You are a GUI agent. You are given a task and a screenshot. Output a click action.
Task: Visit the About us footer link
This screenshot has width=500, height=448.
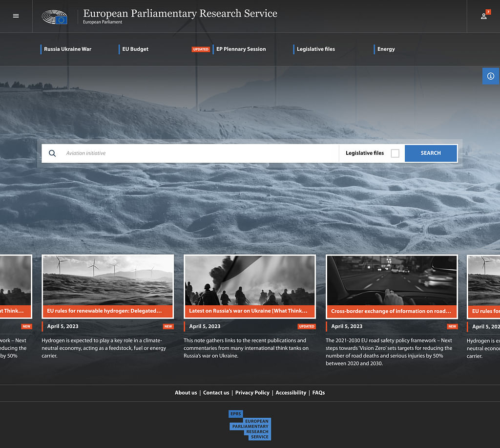186,393
